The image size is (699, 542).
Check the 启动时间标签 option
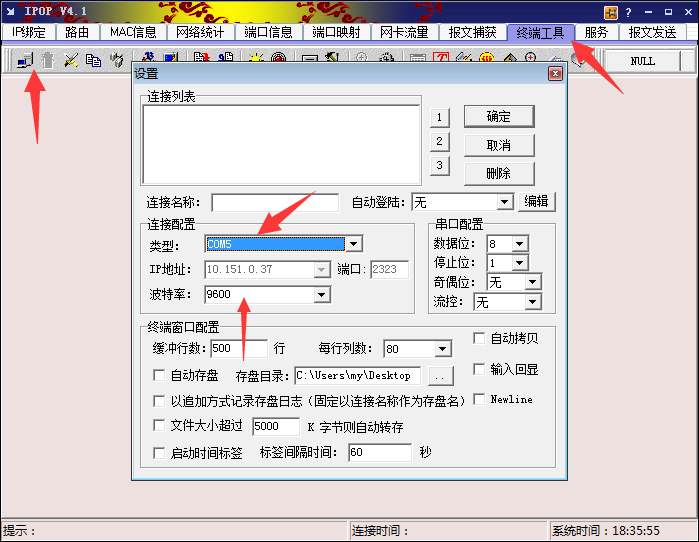point(159,453)
